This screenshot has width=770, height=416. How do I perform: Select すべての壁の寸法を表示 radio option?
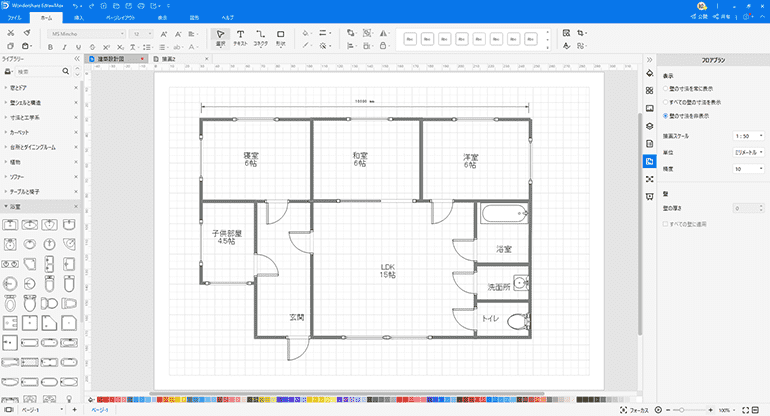tap(668, 101)
